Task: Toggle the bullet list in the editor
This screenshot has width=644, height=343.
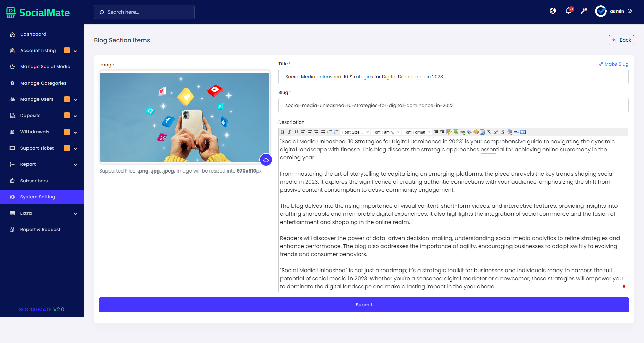Action: tap(336, 132)
